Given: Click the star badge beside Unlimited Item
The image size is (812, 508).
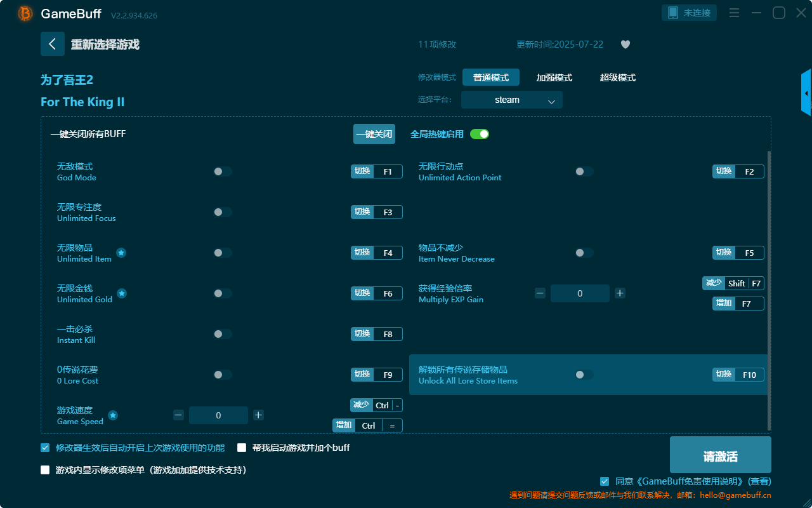Looking at the screenshot, I should pyautogui.click(x=121, y=253).
